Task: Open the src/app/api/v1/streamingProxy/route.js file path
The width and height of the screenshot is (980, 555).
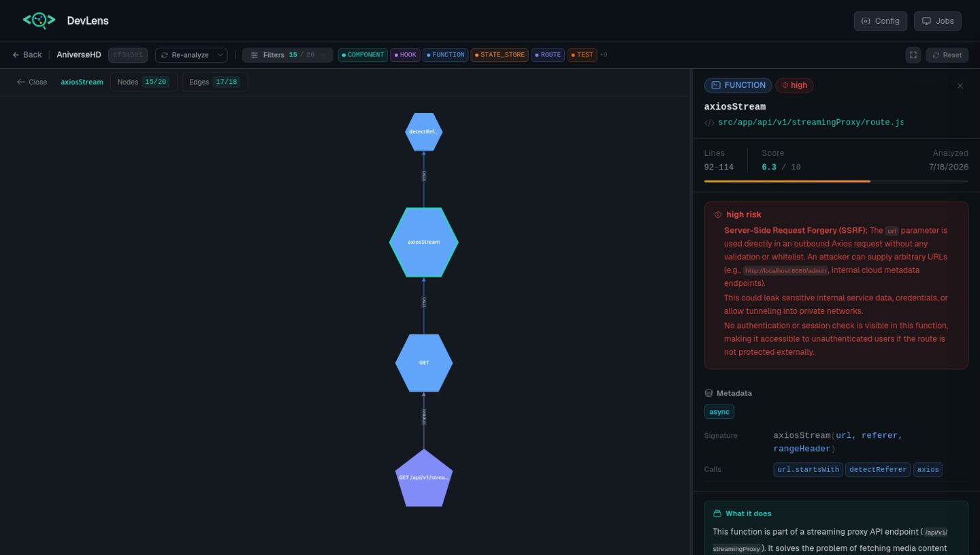Action: click(811, 123)
